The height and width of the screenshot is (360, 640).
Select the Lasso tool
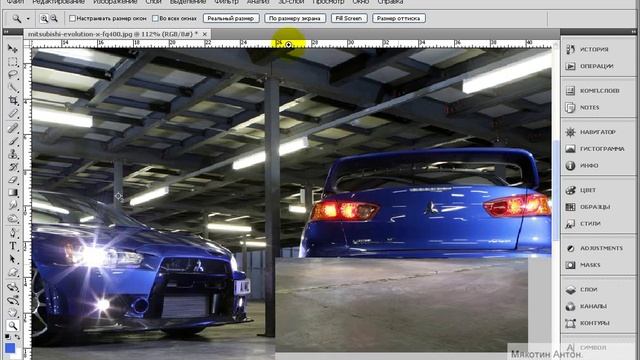point(13,75)
